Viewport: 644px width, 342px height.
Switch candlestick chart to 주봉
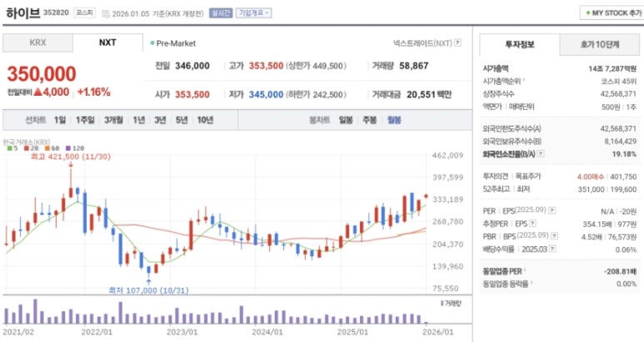tap(369, 120)
